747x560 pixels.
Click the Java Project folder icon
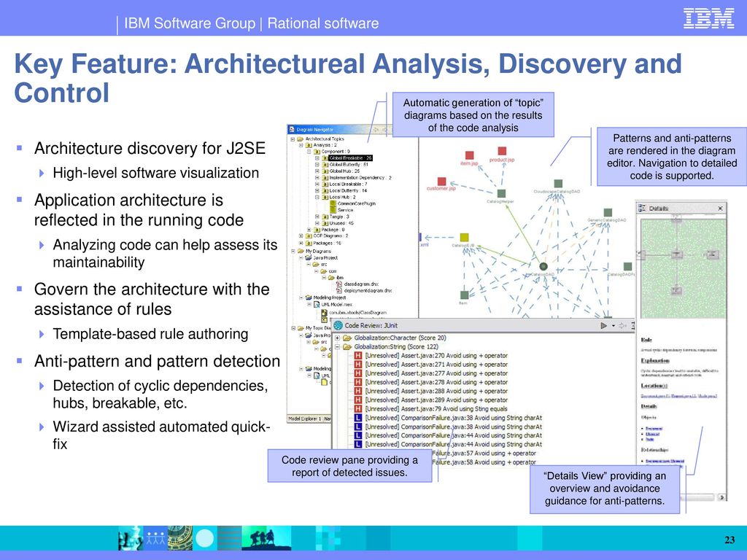pyautogui.click(x=309, y=257)
